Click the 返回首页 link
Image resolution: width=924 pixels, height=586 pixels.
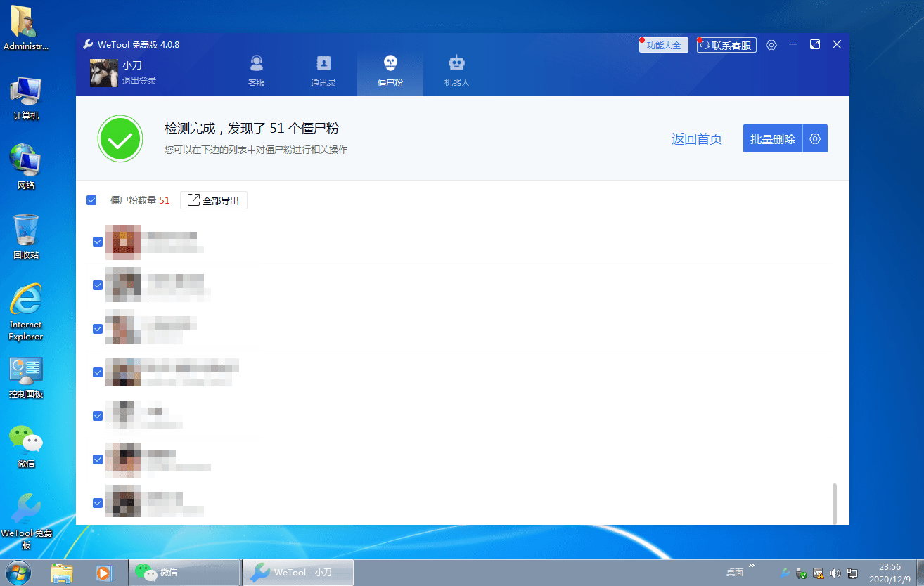(696, 138)
